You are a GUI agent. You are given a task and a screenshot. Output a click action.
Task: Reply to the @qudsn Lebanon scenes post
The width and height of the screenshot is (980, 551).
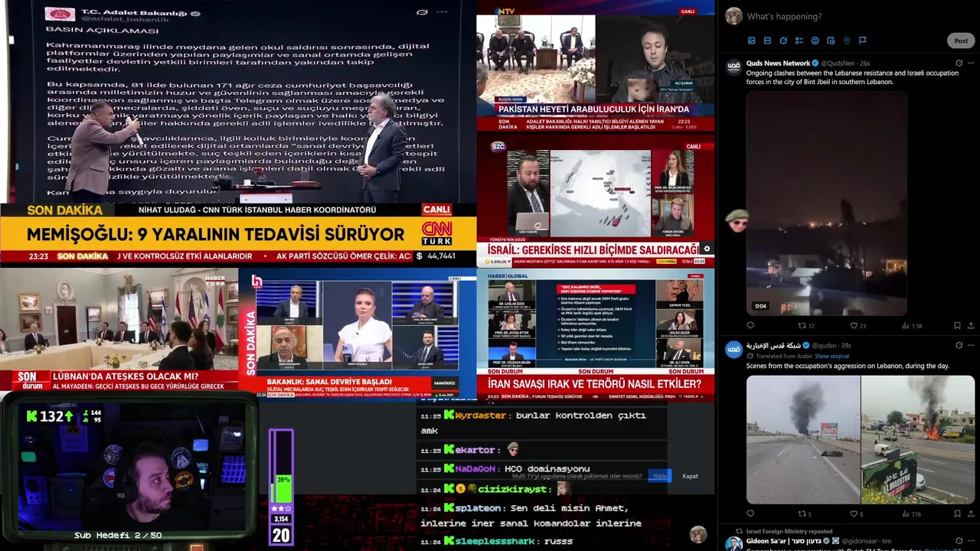[750, 514]
